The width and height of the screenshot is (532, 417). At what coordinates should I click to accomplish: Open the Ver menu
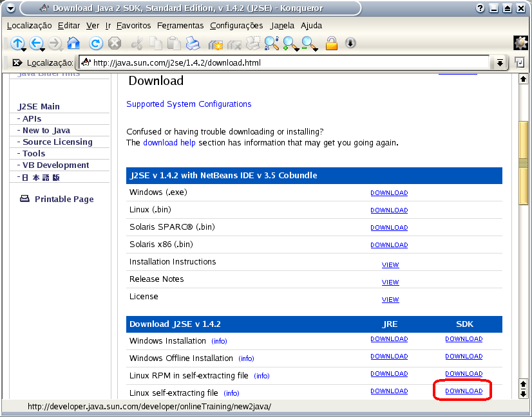pyautogui.click(x=93, y=26)
